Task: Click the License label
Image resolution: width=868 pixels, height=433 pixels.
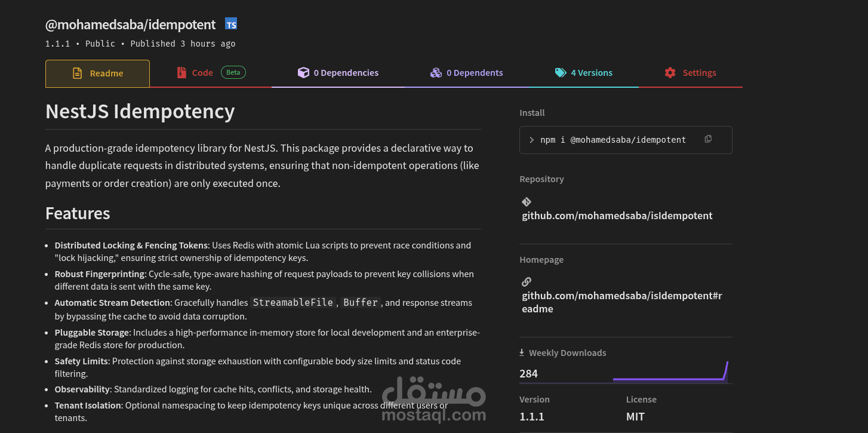Action: [x=641, y=400]
